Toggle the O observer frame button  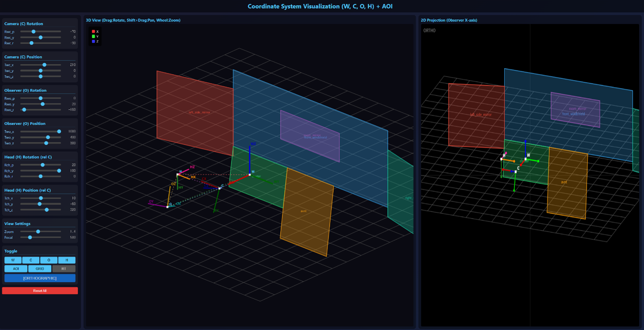point(49,260)
